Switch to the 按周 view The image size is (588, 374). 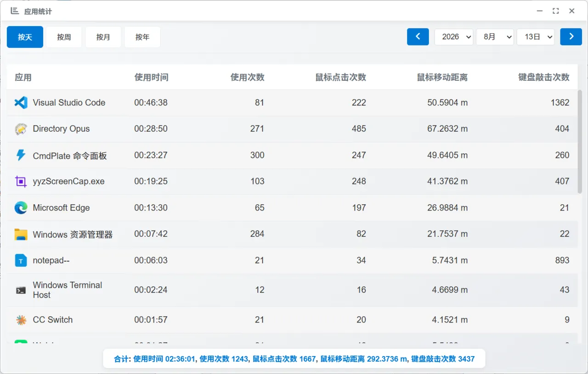point(64,37)
